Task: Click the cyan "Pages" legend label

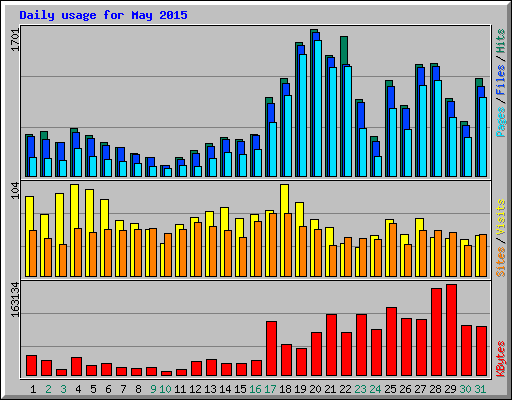Action: (501, 122)
